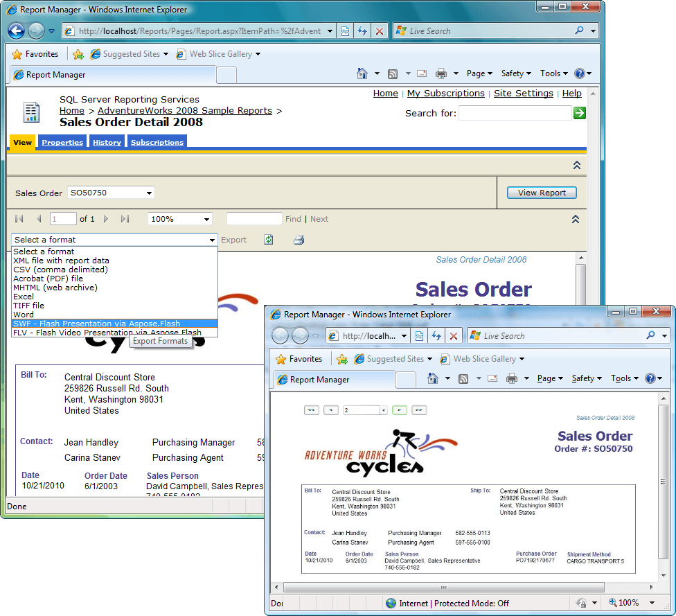This screenshot has height=616, width=676.
Task: Click horizontal scrollbar in front window
Action: [x=443, y=587]
